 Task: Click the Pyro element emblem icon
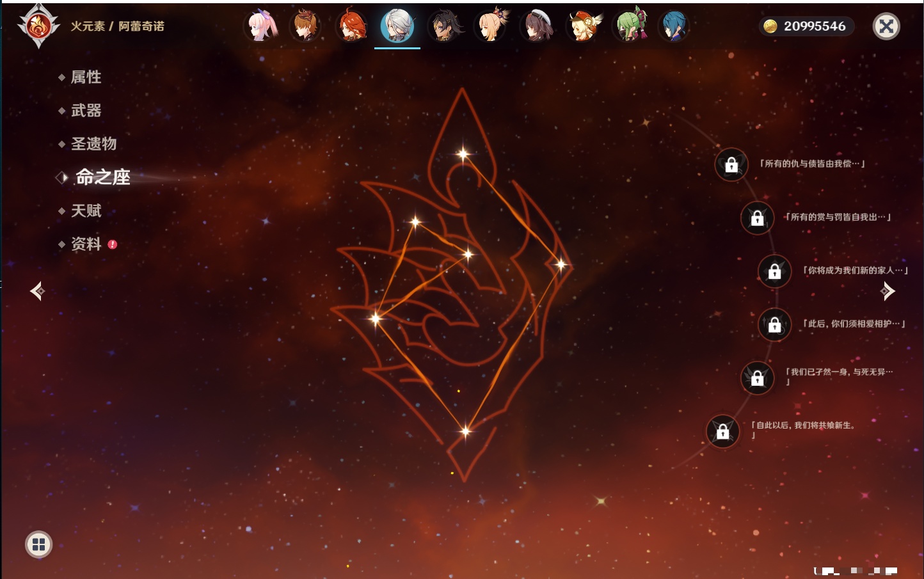(x=38, y=26)
